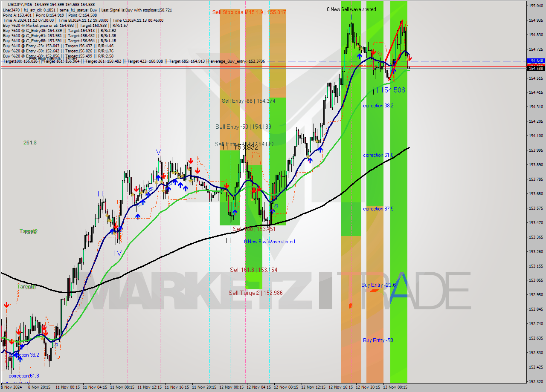Select the '| | | 154.508' wave label
546x392 pixels.
(x=387, y=90)
